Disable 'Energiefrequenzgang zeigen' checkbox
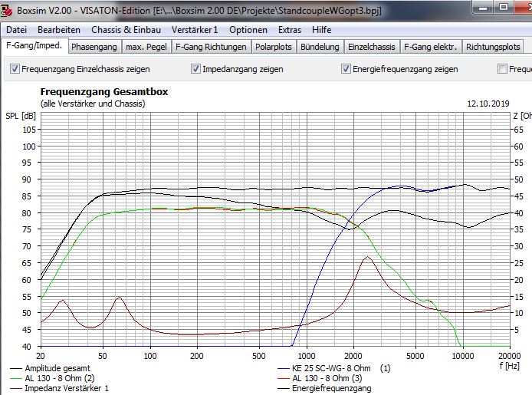Screen dimensions: 532x395 tap(346, 69)
